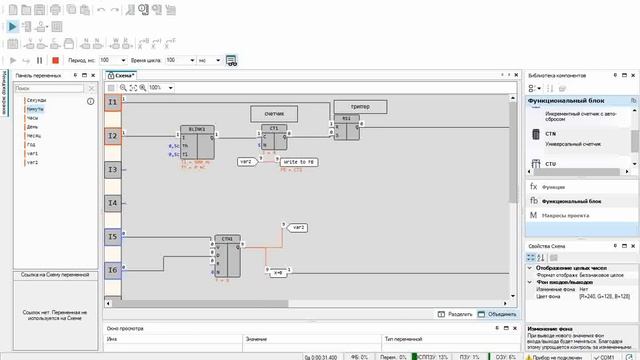Select the read-from-FB (R) block tool
640x360 pixels.
[x=126, y=43]
